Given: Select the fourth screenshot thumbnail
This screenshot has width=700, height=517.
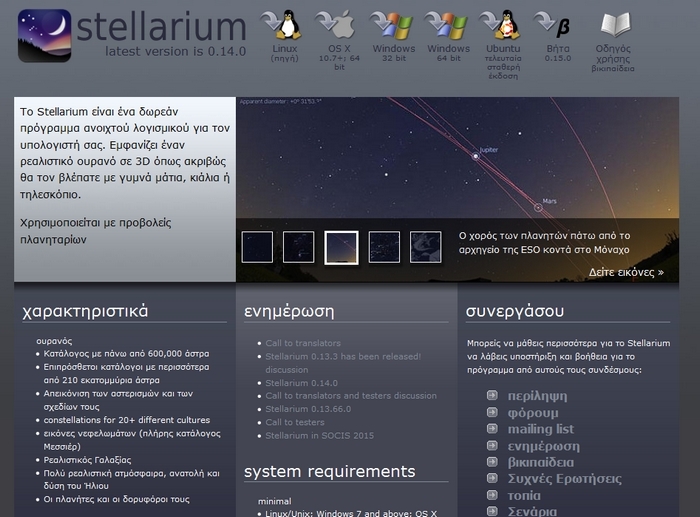Looking at the screenshot, I should pos(384,247).
